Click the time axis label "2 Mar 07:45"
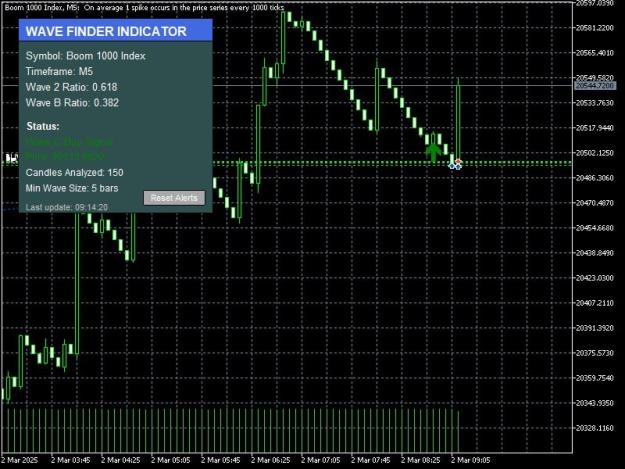The width and height of the screenshot is (625, 469). [371, 460]
